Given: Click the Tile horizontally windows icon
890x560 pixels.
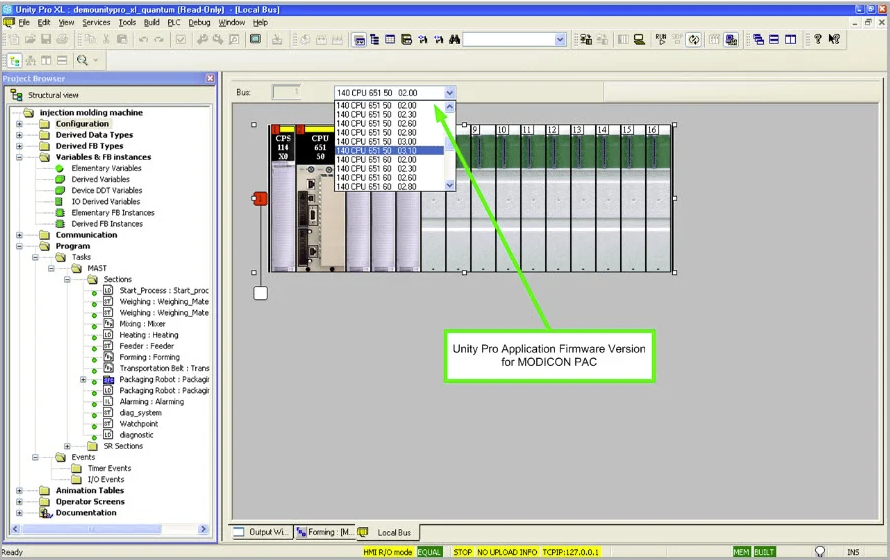Looking at the screenshot, I should pos(774,39).
